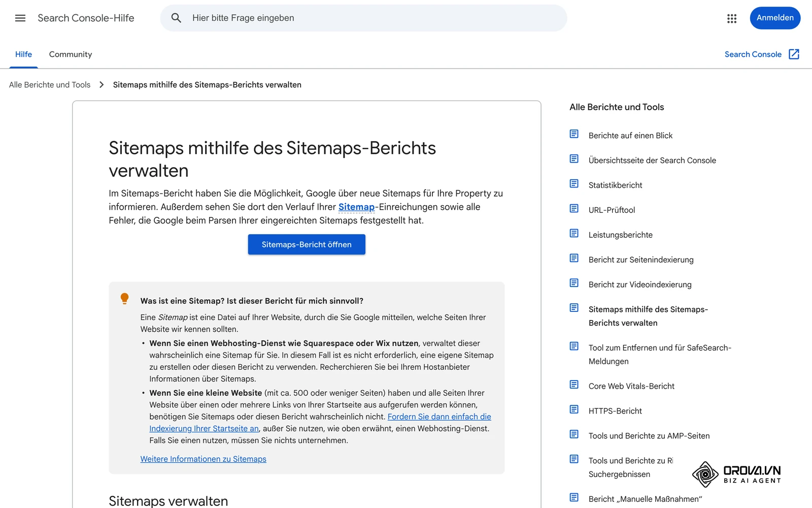Open the hamburger main menu
812x508 pixels.
click(x=20, y=18)
